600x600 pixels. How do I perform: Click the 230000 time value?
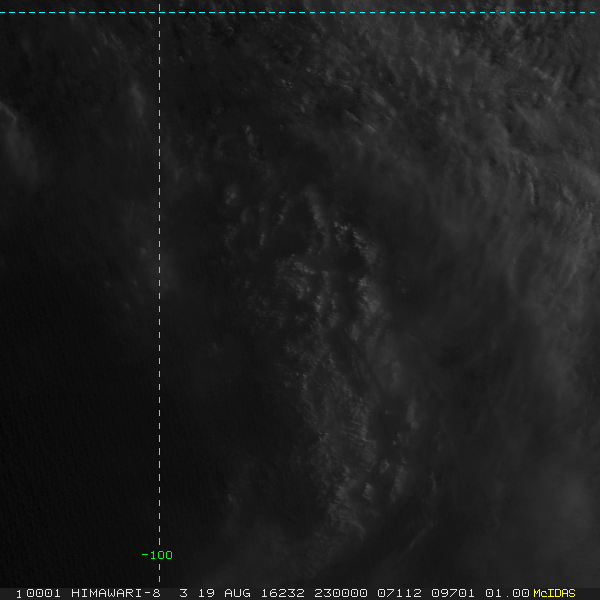point(341,593)
